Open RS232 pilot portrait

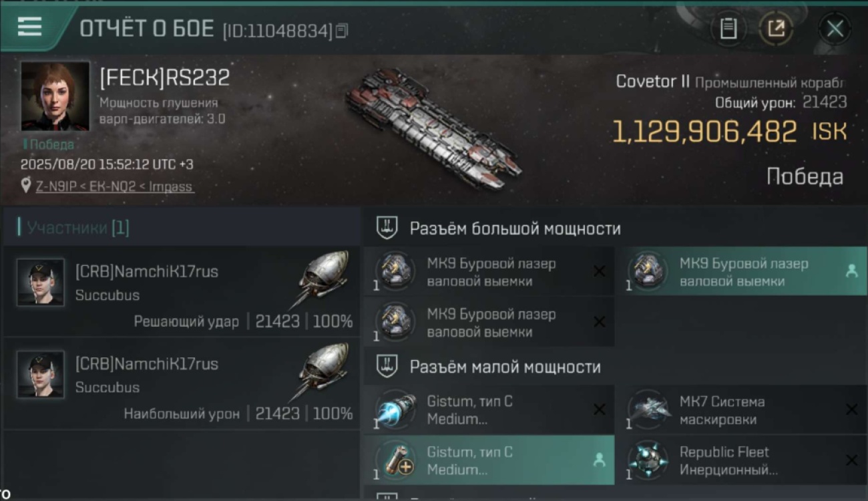[x=55, y=96]
